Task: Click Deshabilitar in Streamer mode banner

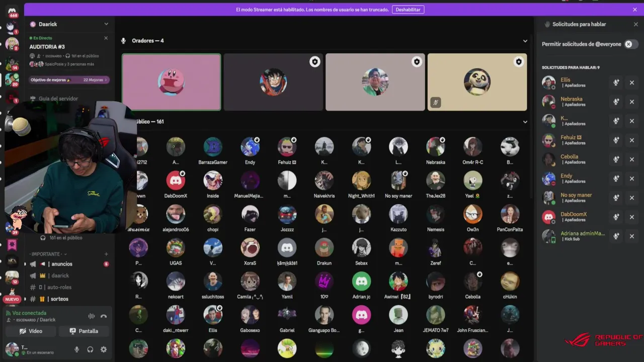Action: [x=408, y=10]
